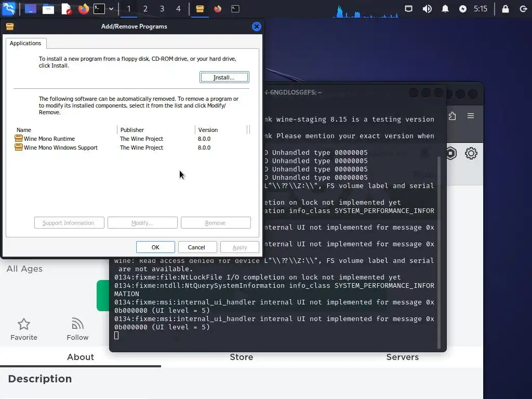The width and height of the screenshot is (532, 399).
Task: Open Roblox Robux hexagon icon
Action: pos(451,153)
